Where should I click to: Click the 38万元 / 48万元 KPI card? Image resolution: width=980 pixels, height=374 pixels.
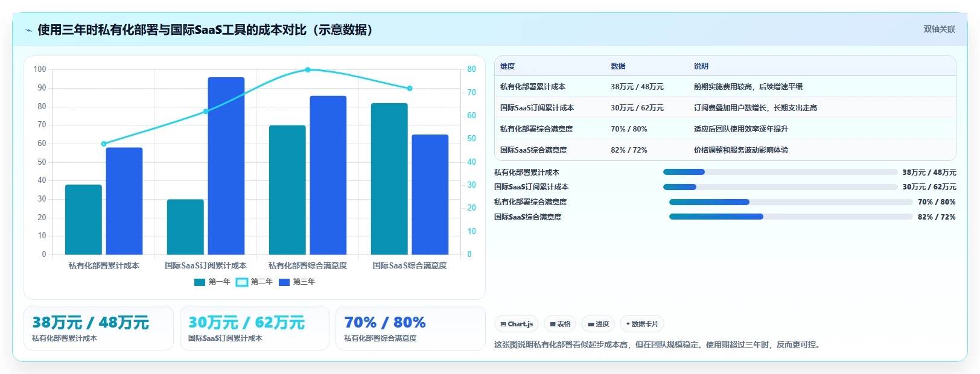(x=98, y=328)
